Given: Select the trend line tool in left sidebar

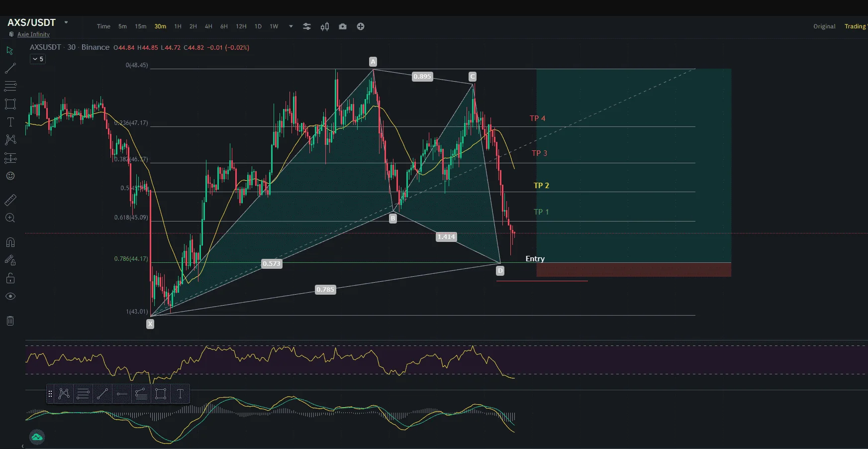Looking at the screenshot, I should pos(10,68).
